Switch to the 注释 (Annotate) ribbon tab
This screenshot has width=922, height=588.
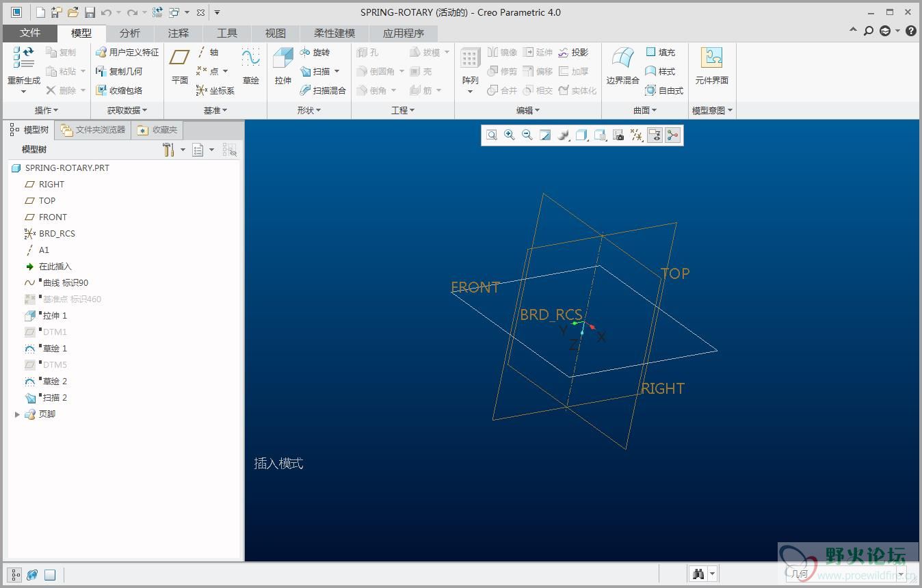tap(179, 33)
